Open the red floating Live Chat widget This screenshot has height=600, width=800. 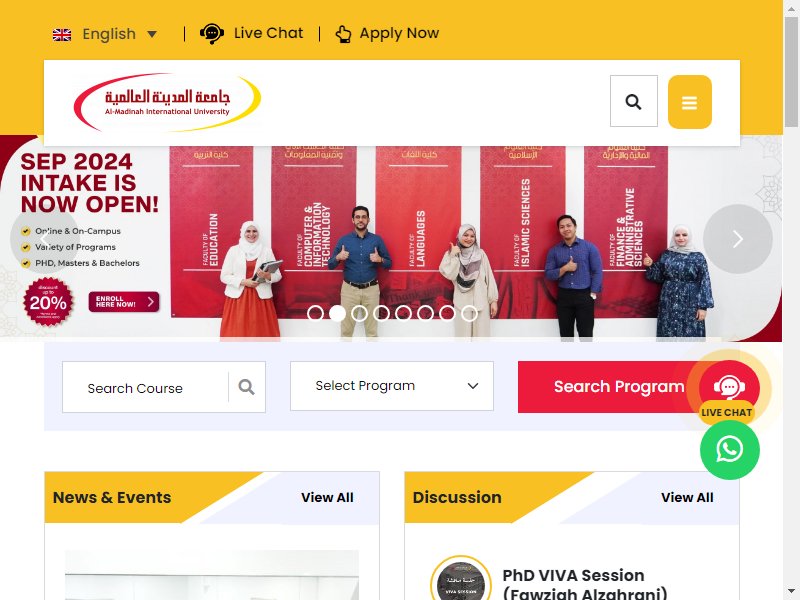point(729,389)
